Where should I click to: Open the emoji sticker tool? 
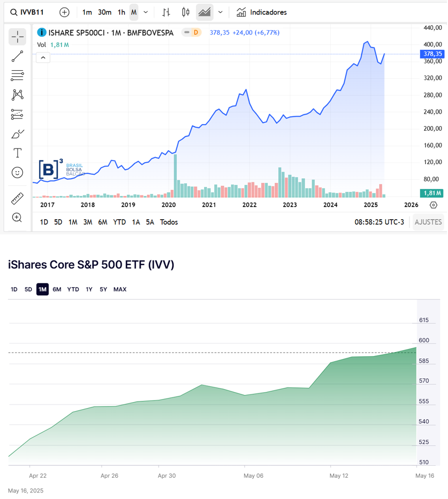coord(17,173)
